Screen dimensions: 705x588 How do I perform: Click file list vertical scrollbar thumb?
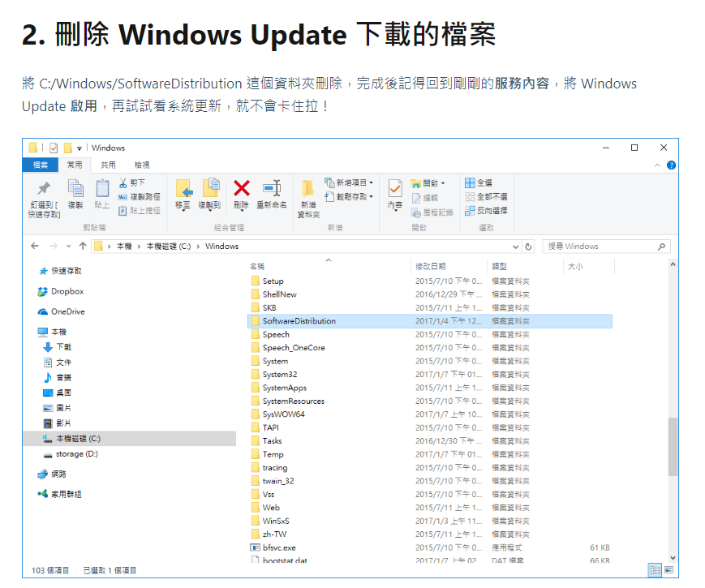coord(673,446)
